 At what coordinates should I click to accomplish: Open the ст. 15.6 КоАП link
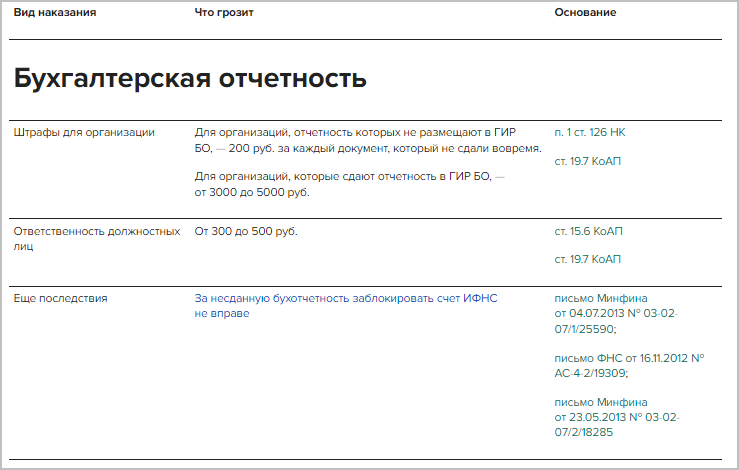point(587,231)
